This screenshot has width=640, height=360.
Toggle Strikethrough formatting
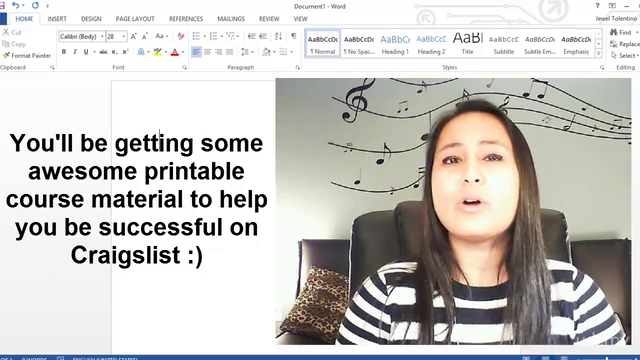103,52
